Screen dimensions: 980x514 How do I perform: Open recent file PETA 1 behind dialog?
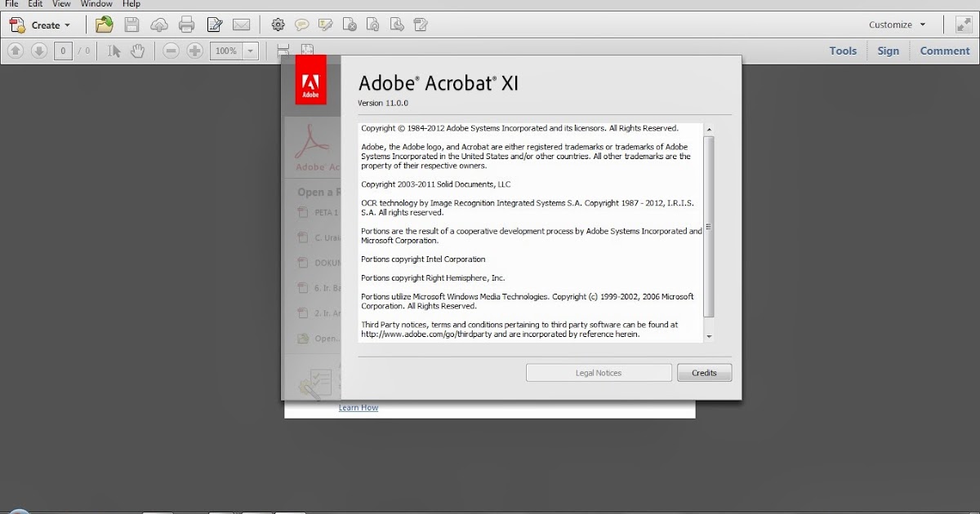pyautogui.click(x=318, y=212)
